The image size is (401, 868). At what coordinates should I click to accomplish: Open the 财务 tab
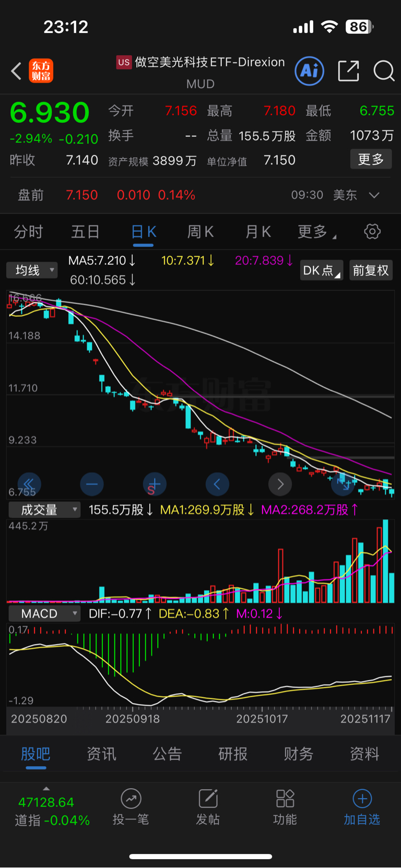[299, 754]
